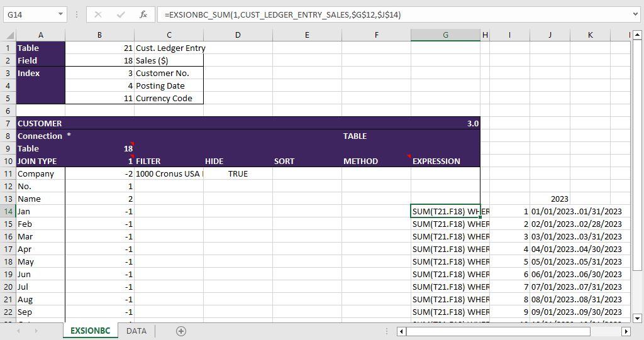
Task: Select column H header
Action: 485,35
